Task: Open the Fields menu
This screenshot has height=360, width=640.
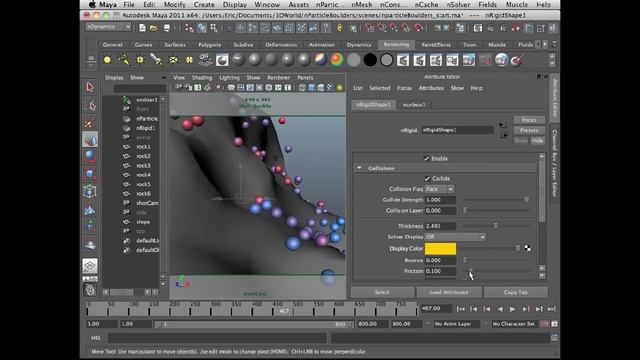Action: pos(487,4)
